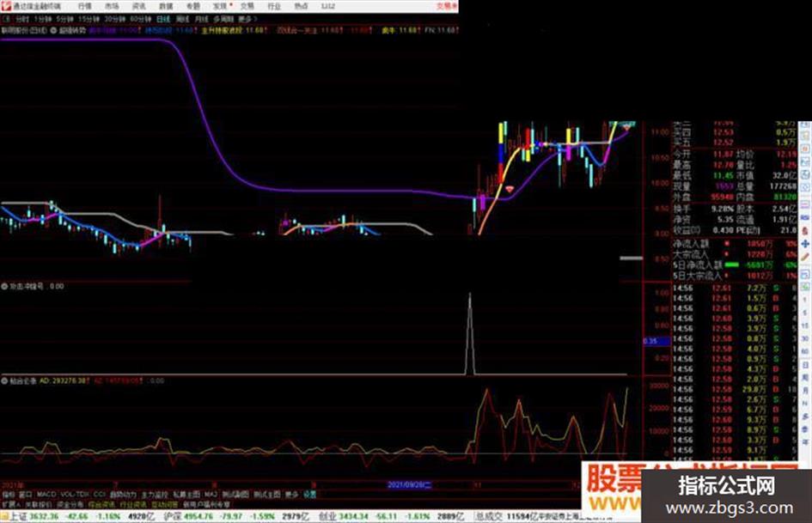The width and height of the screenshot is (812, 523).
Task: Switch to 分时 period tab
Action: click(x=21, y=19)
